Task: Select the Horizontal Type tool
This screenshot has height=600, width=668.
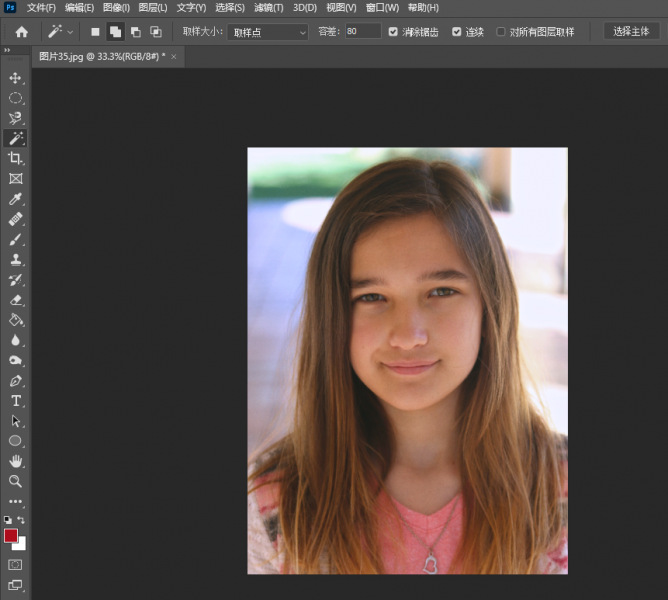Action: pyautogui.click(x=15, y=401)
